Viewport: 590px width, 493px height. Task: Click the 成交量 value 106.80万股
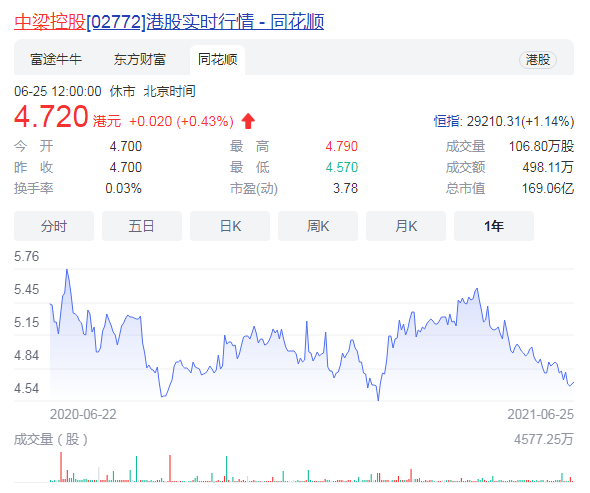(x=541, y=146)
